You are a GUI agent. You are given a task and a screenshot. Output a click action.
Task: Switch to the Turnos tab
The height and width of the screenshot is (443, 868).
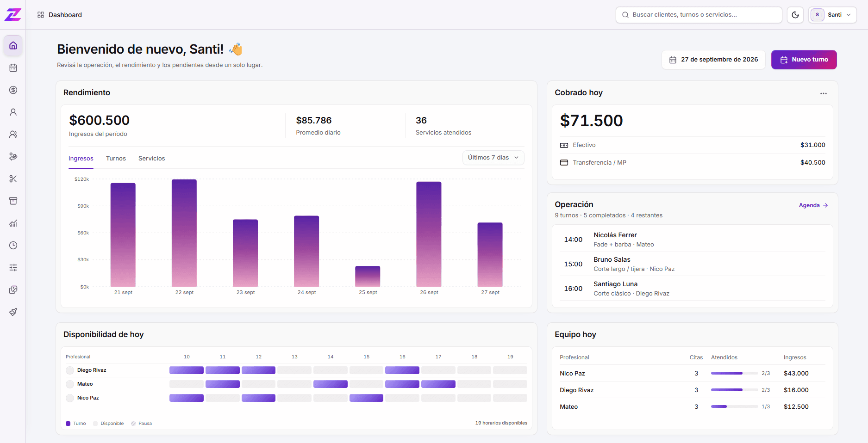[x=116, y=159]
